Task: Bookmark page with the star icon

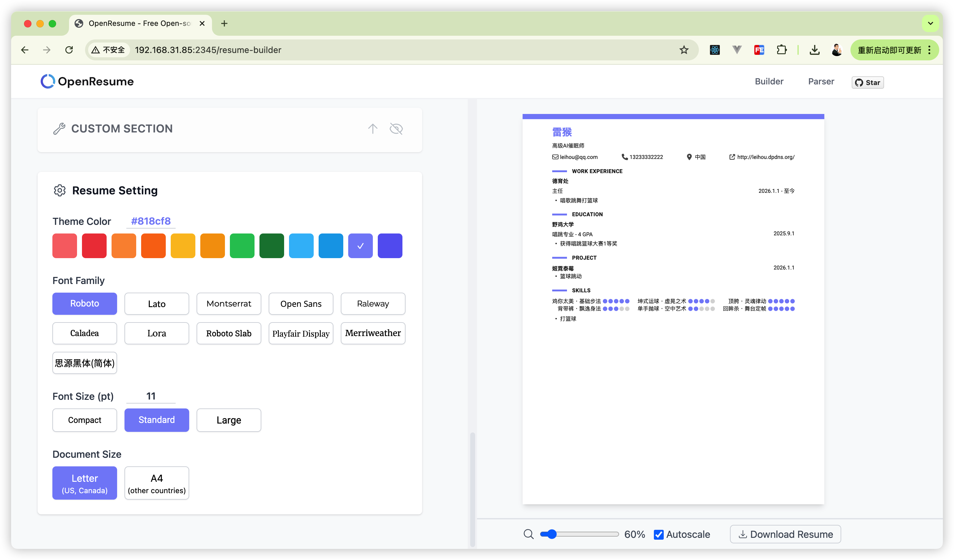Action: pos(684,50)
